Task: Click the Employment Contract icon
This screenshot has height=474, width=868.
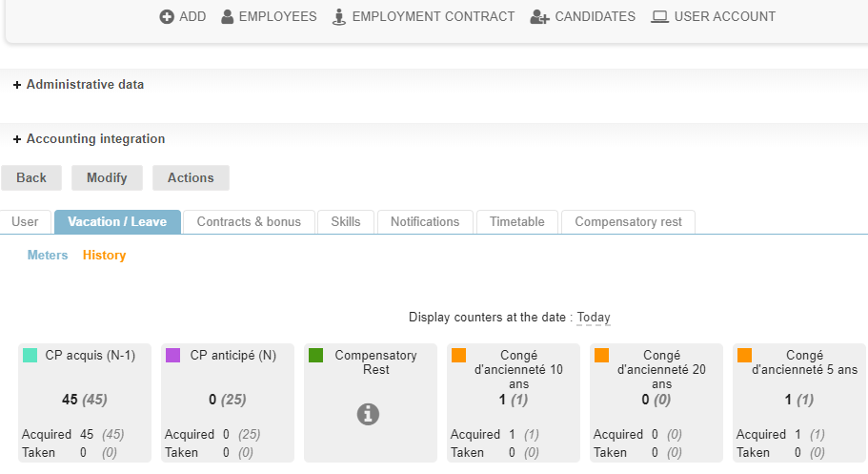Action: click(339, 17)
